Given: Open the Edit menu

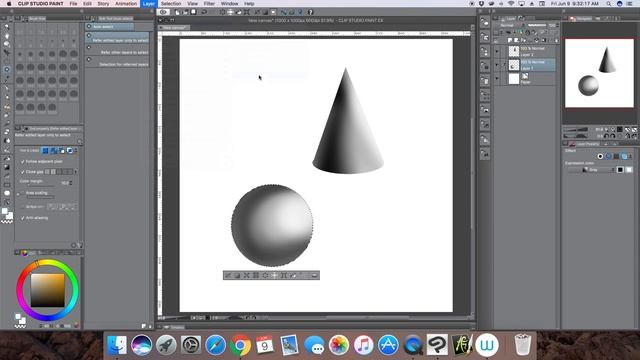Looking at the screenshot, I should (x=87, y=4).
